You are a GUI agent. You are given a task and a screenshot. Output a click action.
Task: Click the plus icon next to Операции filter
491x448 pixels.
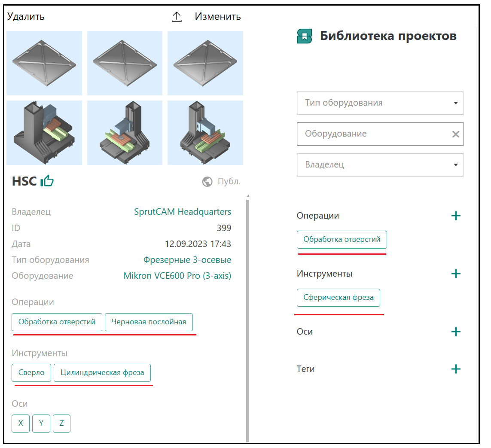pos(456,216)
